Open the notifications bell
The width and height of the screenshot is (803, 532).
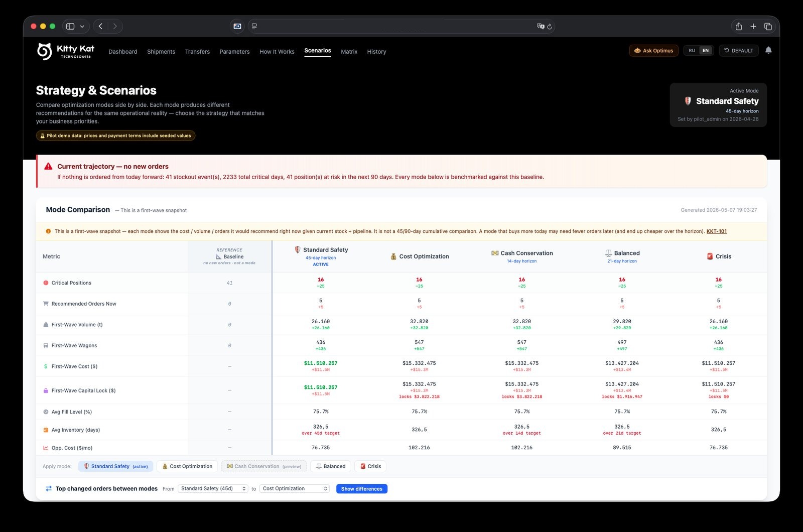(768, 50)
